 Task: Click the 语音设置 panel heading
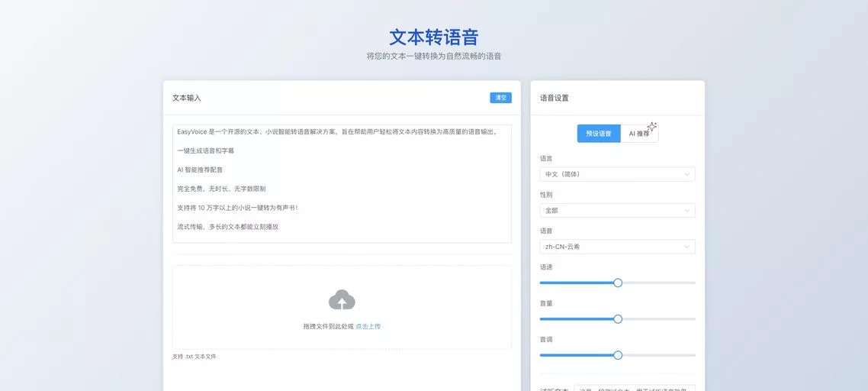coord(554,98)
